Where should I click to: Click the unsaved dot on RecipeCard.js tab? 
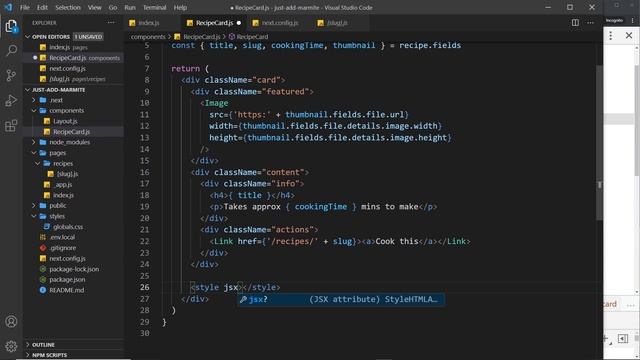(x=239, y=23)
